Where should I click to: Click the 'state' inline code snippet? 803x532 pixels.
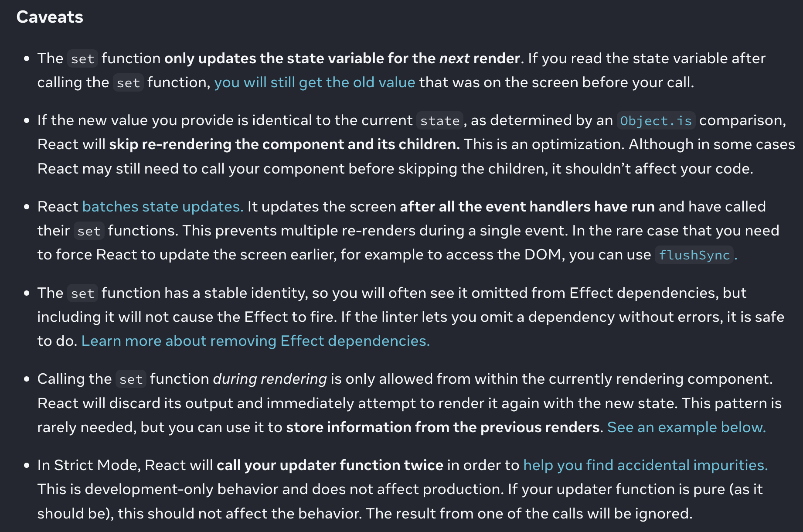pyautogui.click(x=439, y=121)
